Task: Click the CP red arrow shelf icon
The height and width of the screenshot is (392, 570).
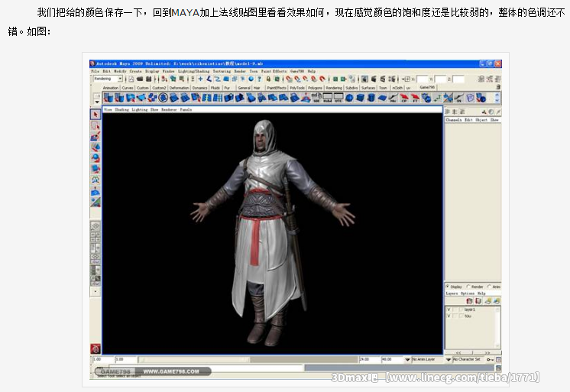Action: point(404,98)
